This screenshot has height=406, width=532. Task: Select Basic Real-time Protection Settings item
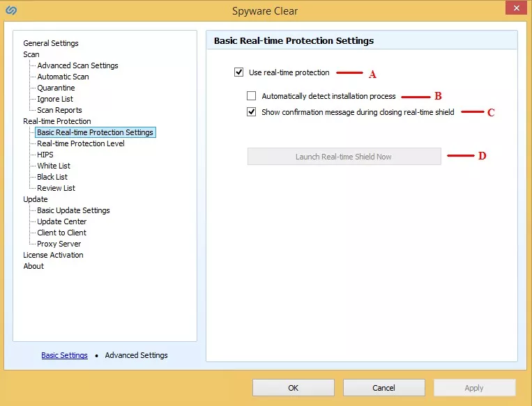pyautogui.click(x=96, y=132)
